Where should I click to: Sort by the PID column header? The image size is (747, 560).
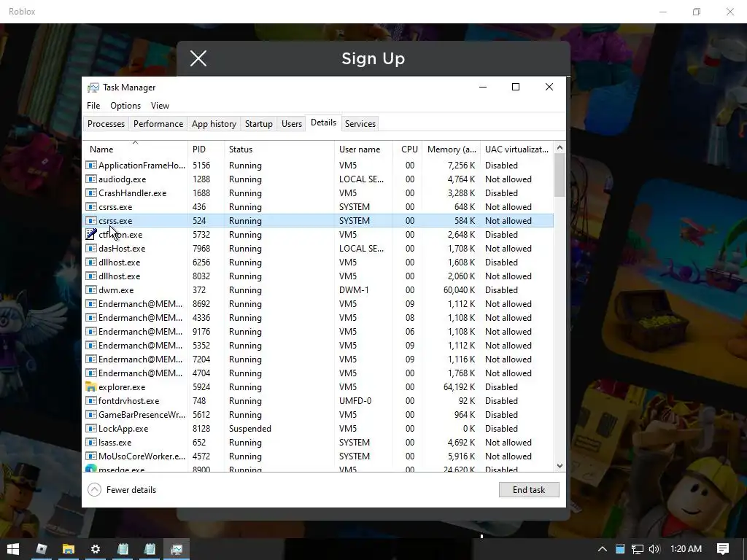point(206,149)
